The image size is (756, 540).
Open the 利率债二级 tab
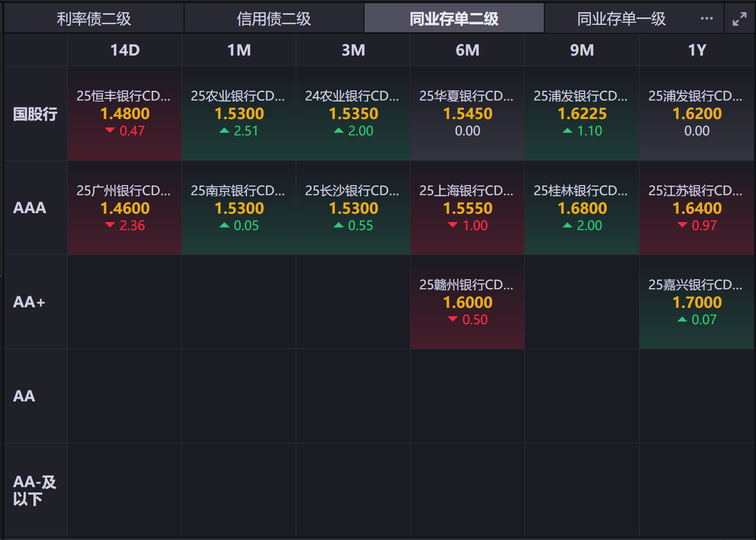click(x=94, y=19)
